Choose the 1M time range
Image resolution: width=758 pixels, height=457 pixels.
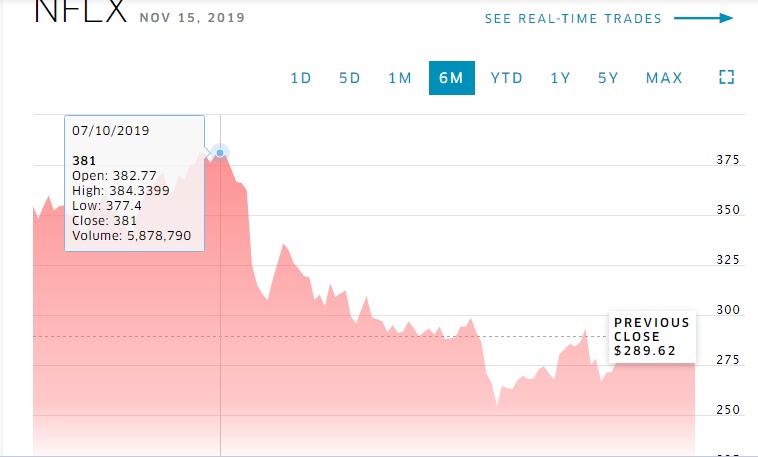400,78
